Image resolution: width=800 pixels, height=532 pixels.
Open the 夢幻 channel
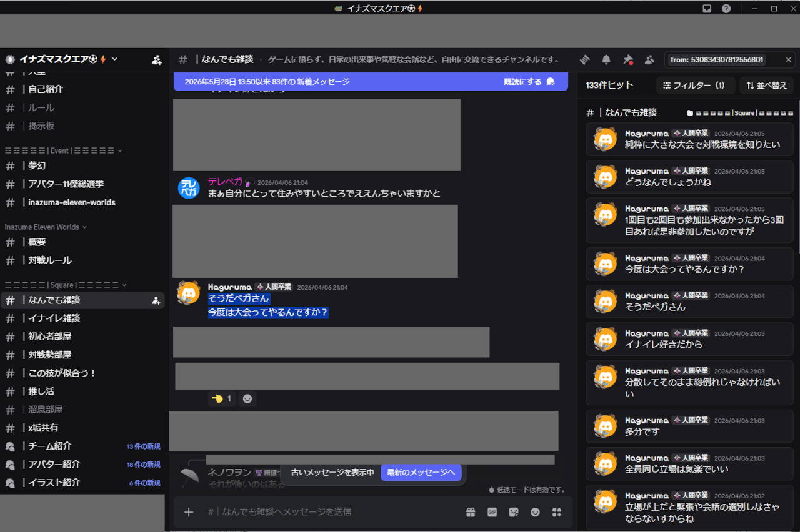click(82, 165)
